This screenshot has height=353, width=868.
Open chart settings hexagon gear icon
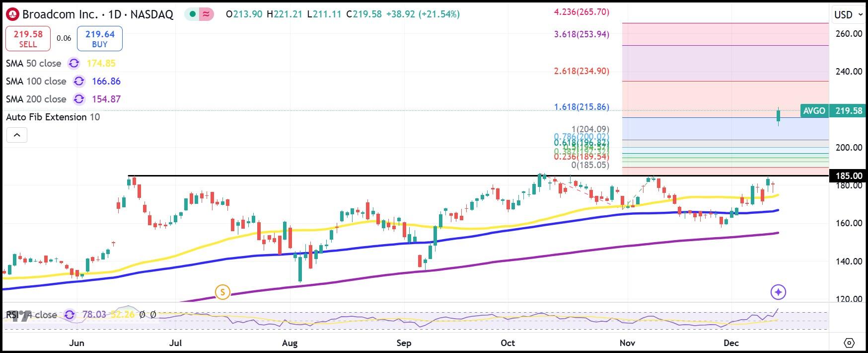pos(849,343)
